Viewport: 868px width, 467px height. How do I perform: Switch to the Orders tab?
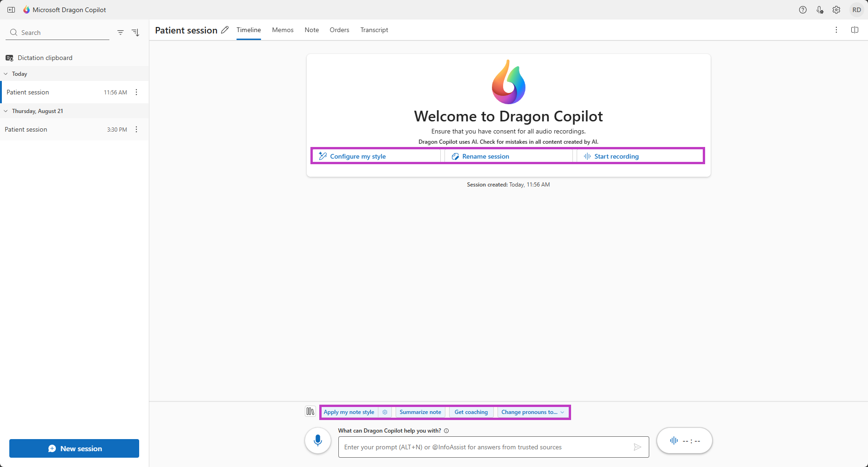[339, 30]
